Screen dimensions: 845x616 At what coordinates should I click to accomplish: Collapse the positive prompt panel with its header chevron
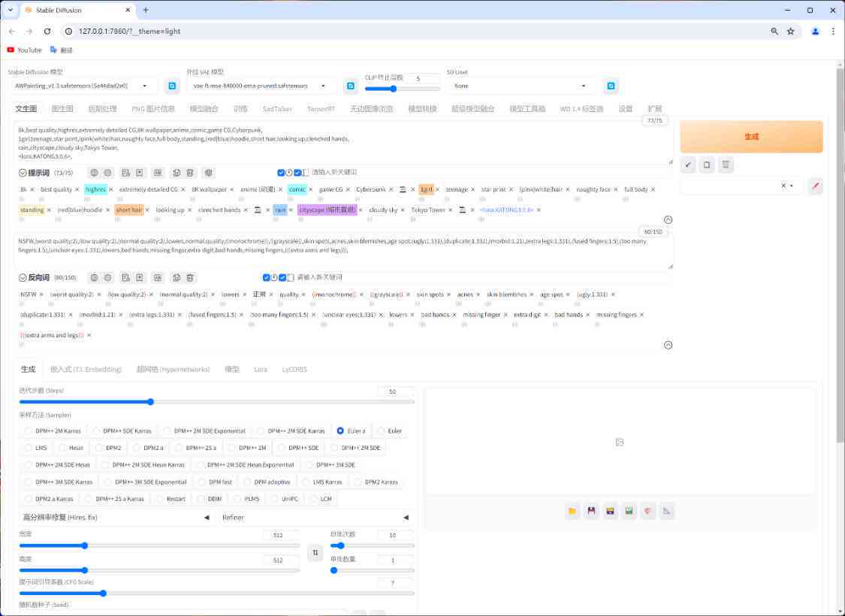point(23,173)
